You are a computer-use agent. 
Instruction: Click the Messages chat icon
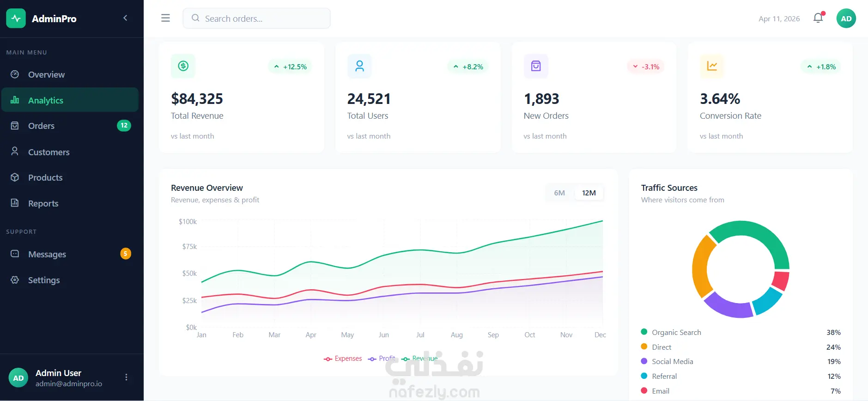click(15, 254)
